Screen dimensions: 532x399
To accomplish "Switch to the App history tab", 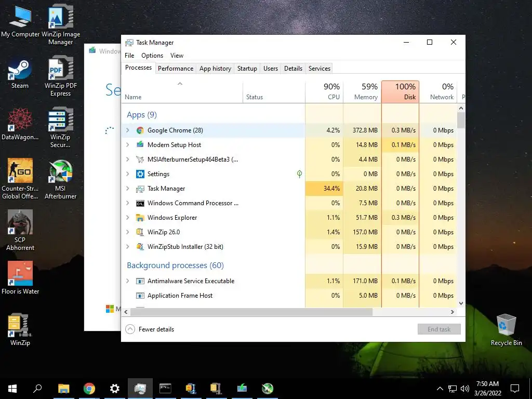I will click(x=215, y=69).
